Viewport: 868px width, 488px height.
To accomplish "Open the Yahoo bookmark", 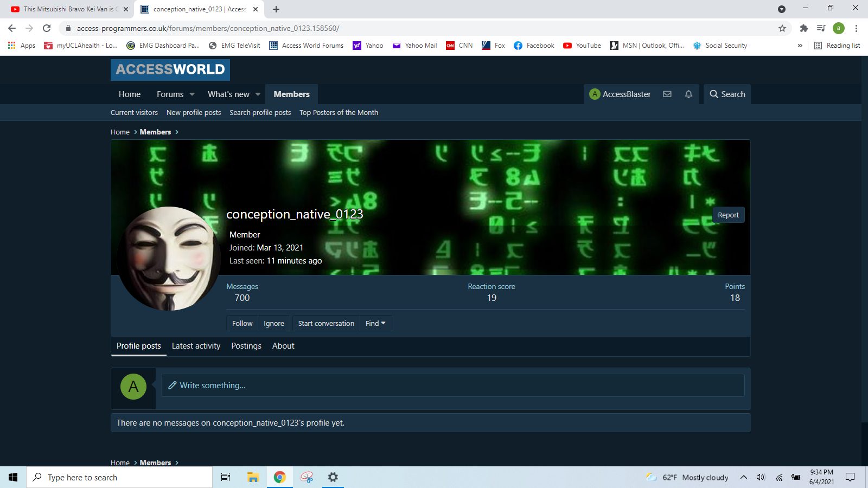I will (x=368, y=46).
